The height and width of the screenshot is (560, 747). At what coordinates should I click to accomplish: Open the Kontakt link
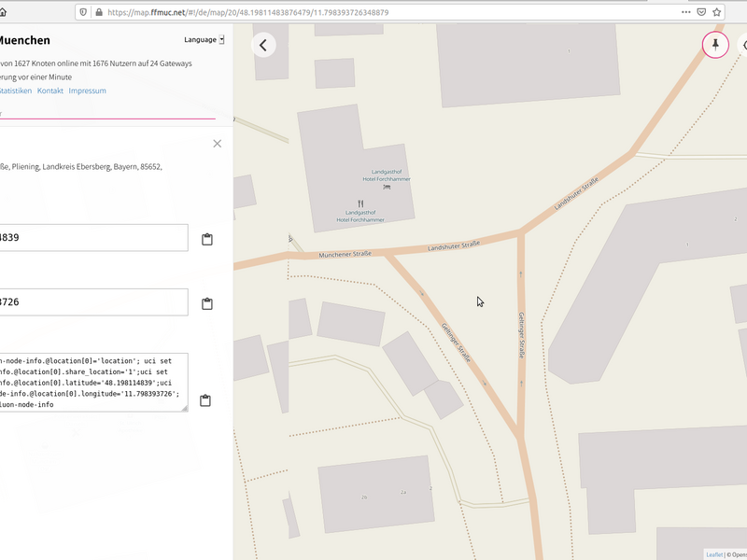point(50,91)
